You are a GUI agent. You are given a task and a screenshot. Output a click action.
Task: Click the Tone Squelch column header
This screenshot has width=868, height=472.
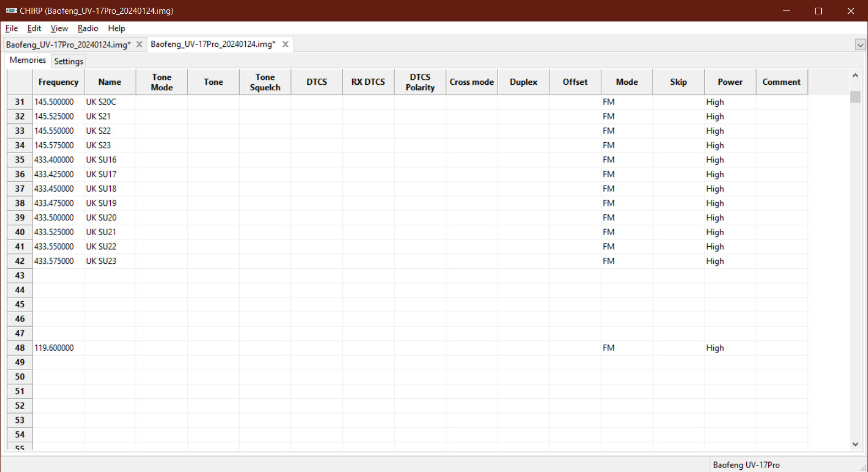[x=265, y=82]
